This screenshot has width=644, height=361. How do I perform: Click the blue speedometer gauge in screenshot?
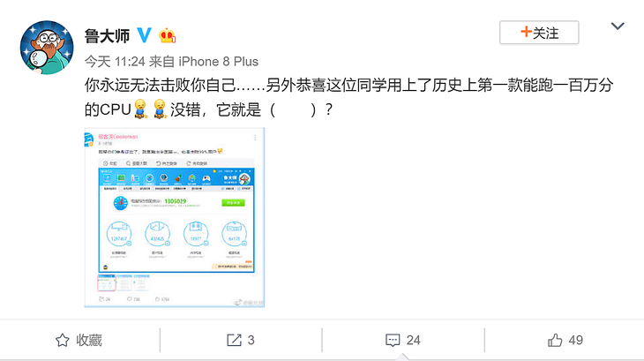120,202
